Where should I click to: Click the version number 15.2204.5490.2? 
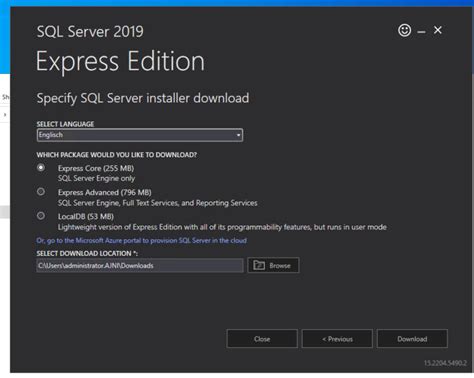(x=445, y=363)
